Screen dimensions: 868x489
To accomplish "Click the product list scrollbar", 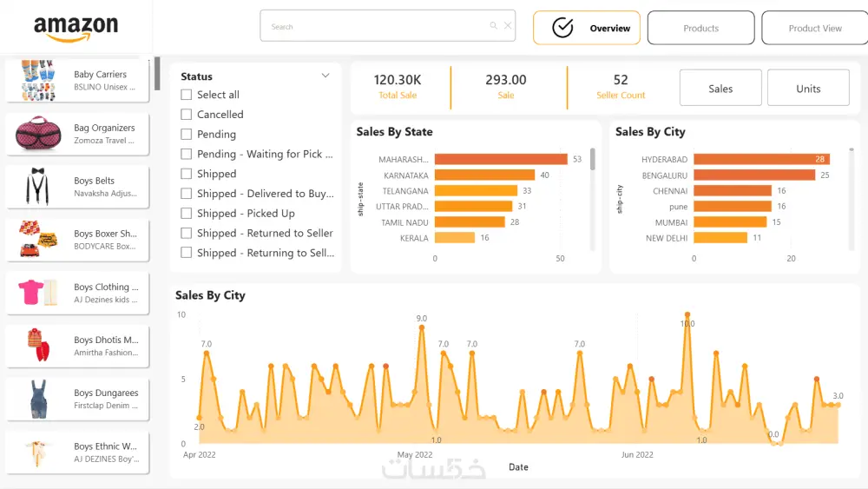I will point(157,73).
